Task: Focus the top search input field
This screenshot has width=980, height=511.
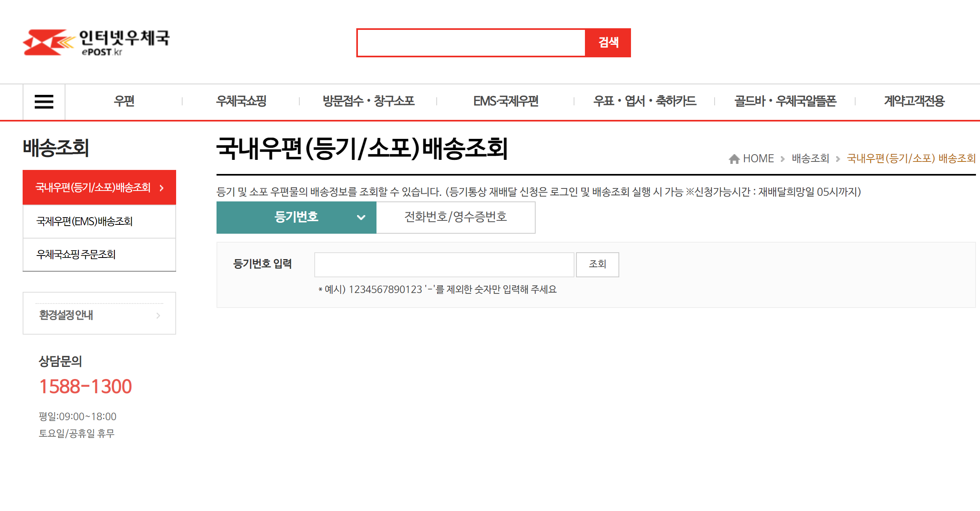Action: [471, 43]
